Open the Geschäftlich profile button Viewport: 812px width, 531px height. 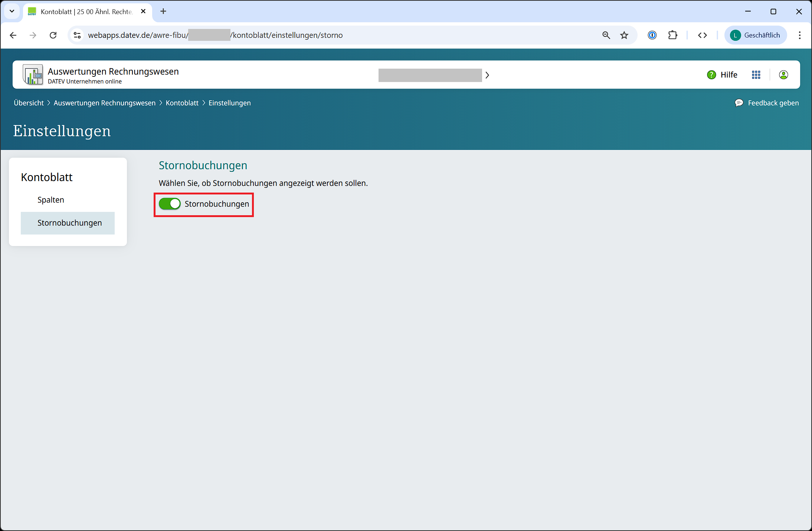755,35
